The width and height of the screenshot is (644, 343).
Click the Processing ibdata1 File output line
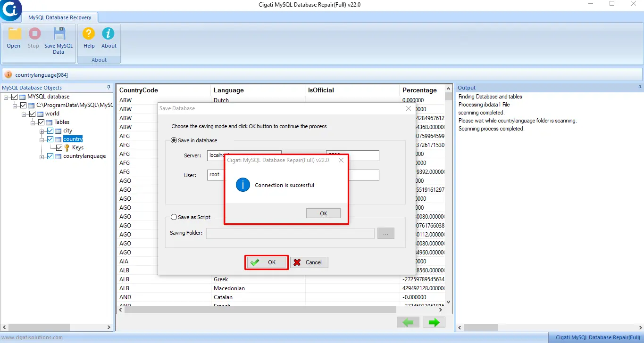484,105
